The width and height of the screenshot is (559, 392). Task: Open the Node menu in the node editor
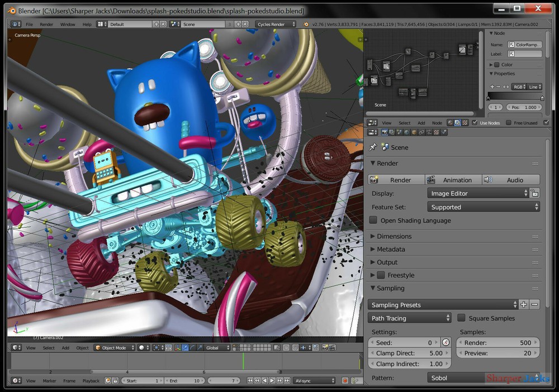pyautogui.click(x=437, y=122)
